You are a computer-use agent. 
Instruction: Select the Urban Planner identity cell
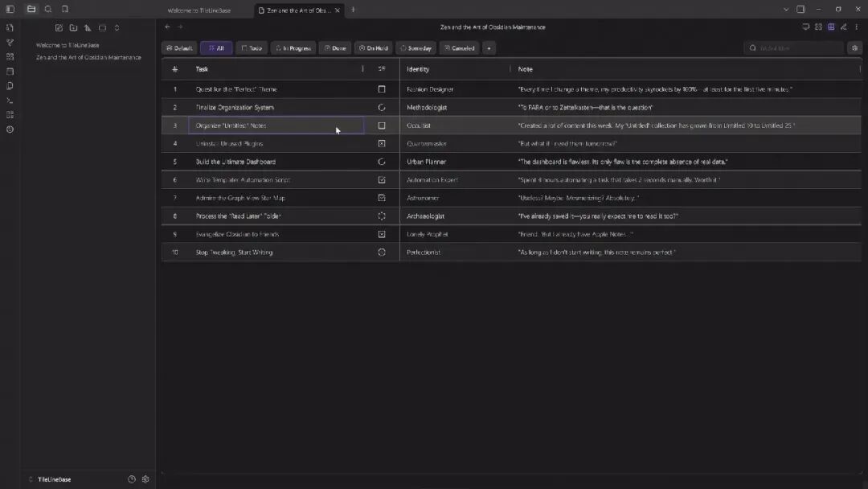tap(455, 162)
